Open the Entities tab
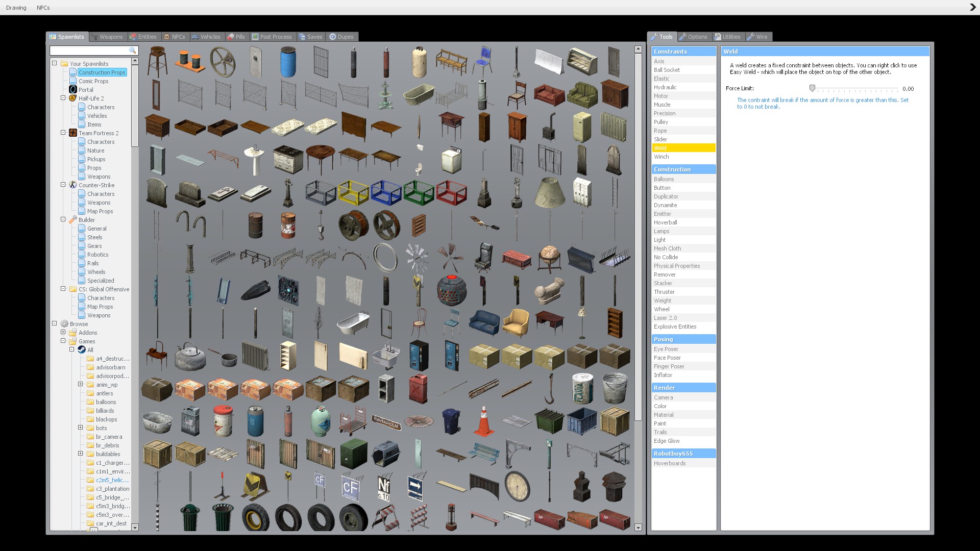Screen dimensions: 980x551 (143, 37)
